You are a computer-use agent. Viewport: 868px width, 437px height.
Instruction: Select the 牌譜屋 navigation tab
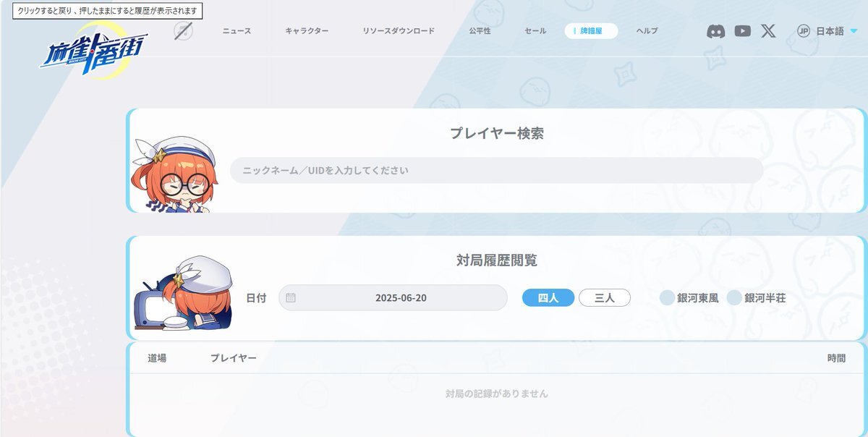coord(591,31)
